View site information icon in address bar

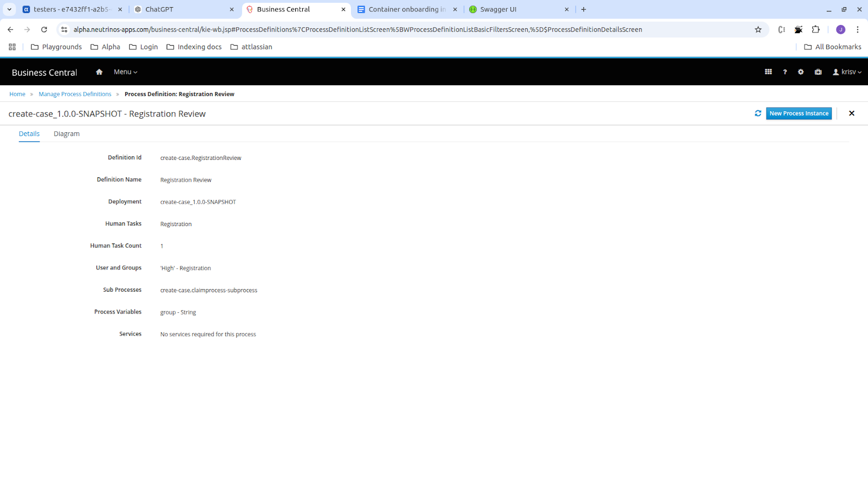click(x=64, y=30)
